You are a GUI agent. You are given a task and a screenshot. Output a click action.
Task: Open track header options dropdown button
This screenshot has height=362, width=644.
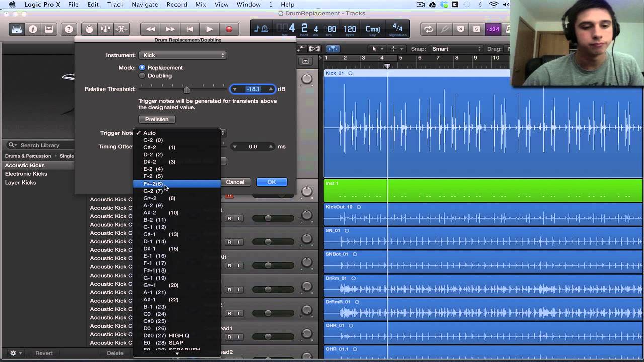305,61
